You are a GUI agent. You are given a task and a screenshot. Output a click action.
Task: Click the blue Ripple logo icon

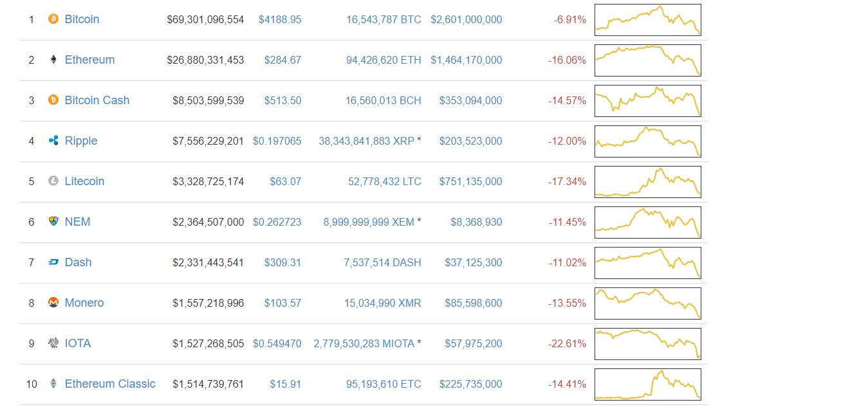pos(53,141)
